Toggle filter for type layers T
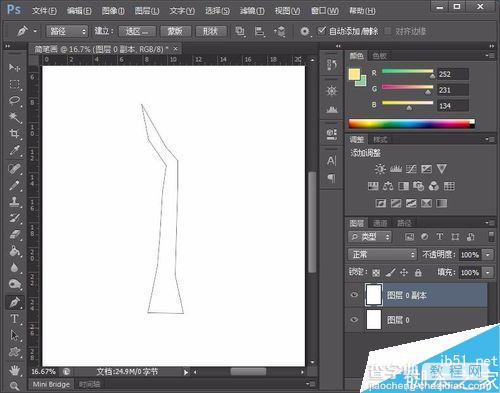The image size is (500, 393). click(x=440, y=237)
